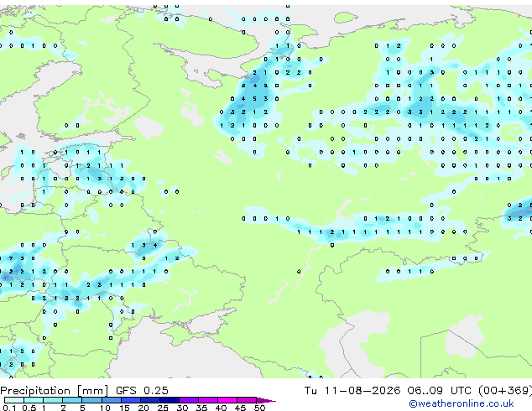The height and width of the screenshot is (411, 532).
Task: Select the 0.1–0.5 mm legend swatch
Action: coord(14,400)
